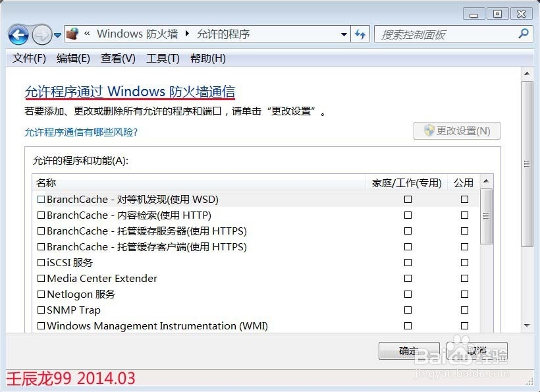Enable 家庭/工作 for Netlogon 服务

[408, 294]
